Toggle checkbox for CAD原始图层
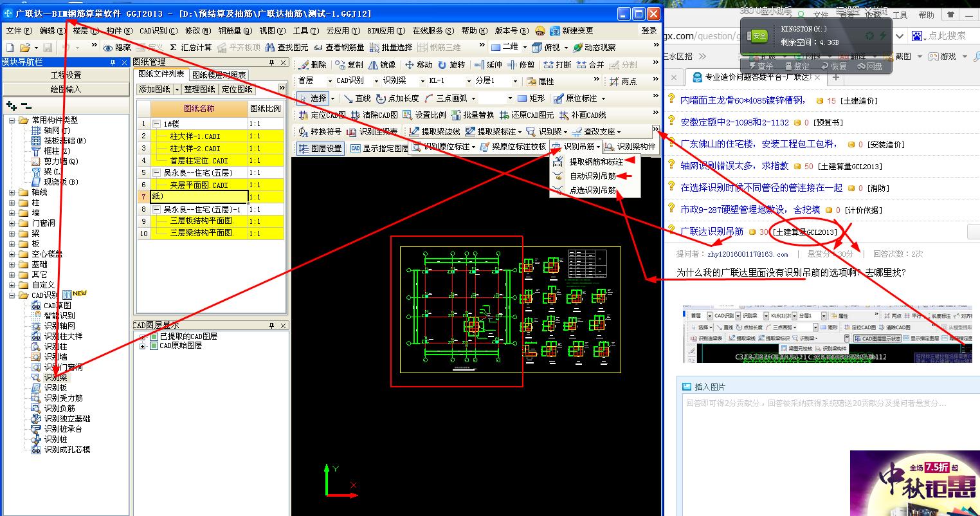The image size is (980, 516). (x=154, y=346)
